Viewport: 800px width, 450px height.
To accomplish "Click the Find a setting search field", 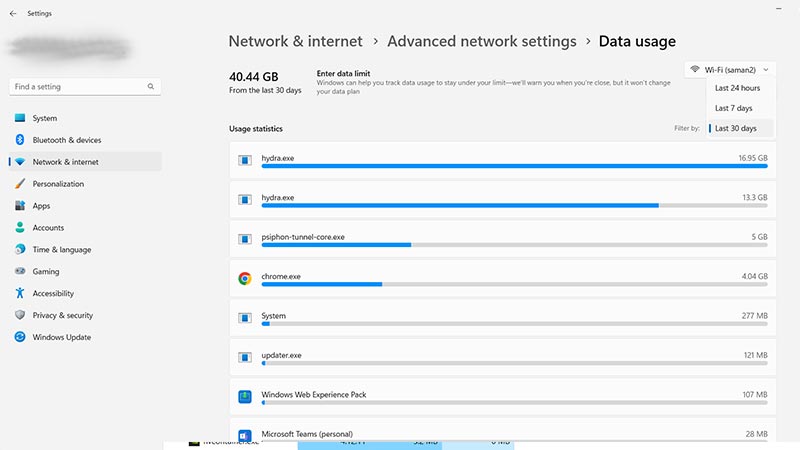I will 85,87.
